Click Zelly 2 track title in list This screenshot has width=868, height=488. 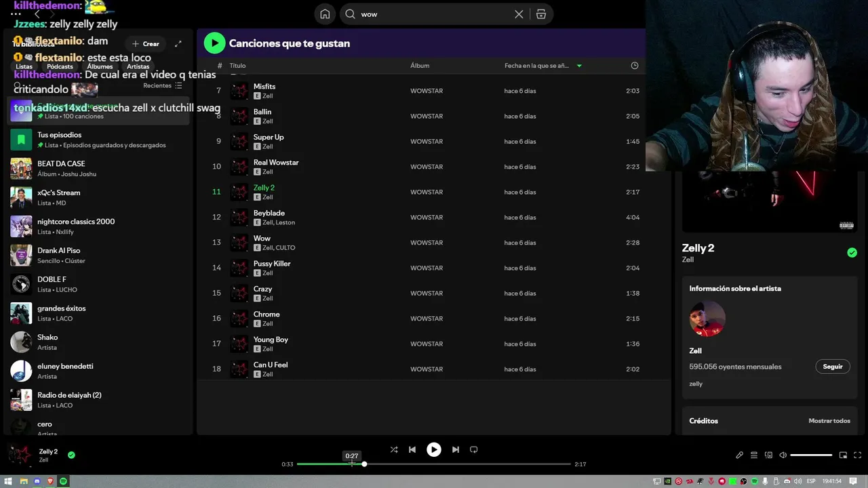pos(264,188)
